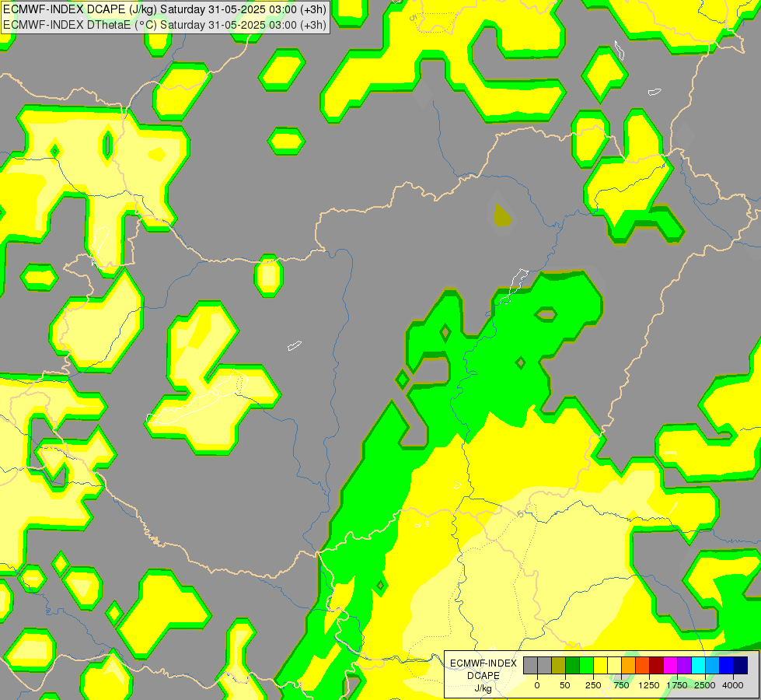Click the '750' legend value
The image size is (761, 700).
[621, 685]
